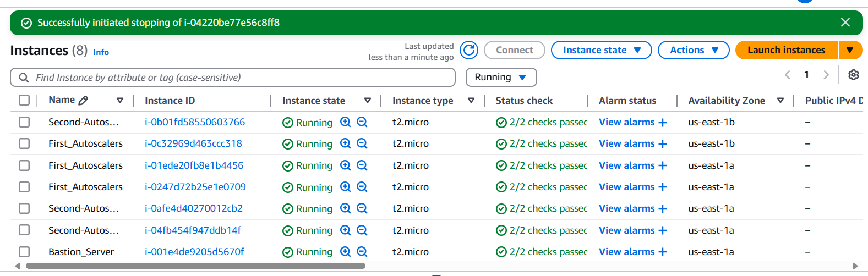Sort by the Instance state column arrow
Image resolution: width=868 pixels, height=276 pixels.
pos(368,101)
